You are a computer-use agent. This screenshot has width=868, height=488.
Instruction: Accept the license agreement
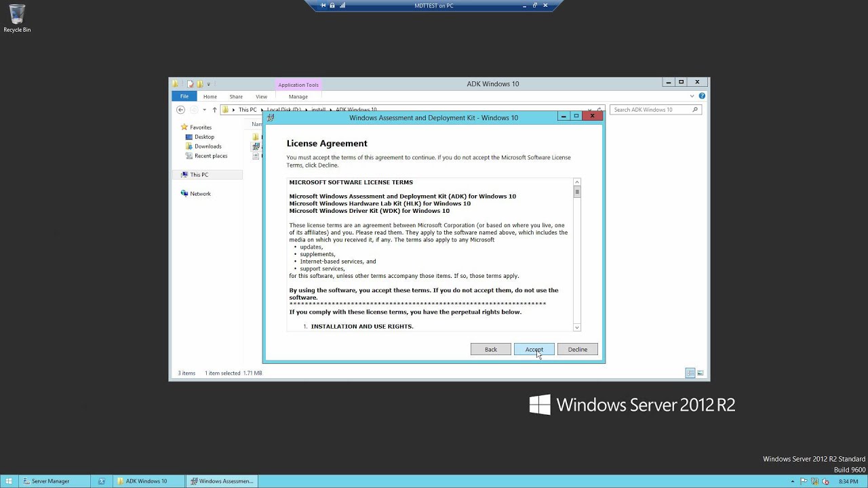coord(534,349)
